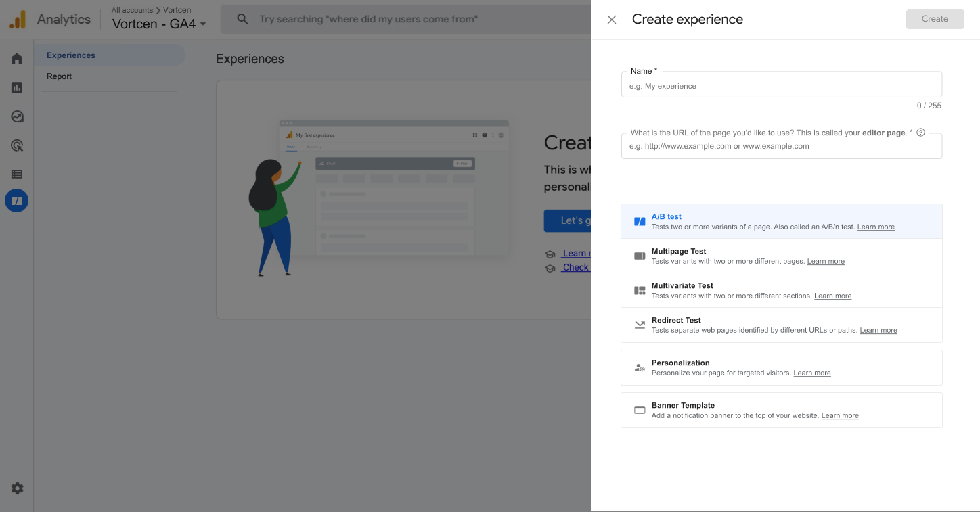Click the Create button

click(935, 19)
